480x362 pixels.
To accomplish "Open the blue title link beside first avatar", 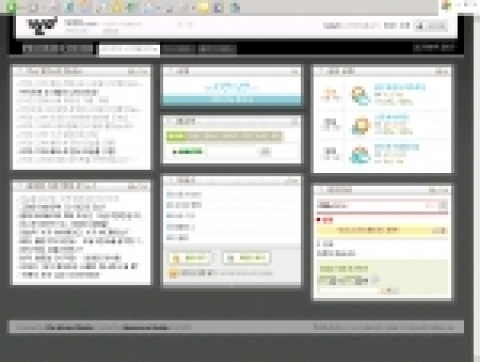I will point(400,87).
